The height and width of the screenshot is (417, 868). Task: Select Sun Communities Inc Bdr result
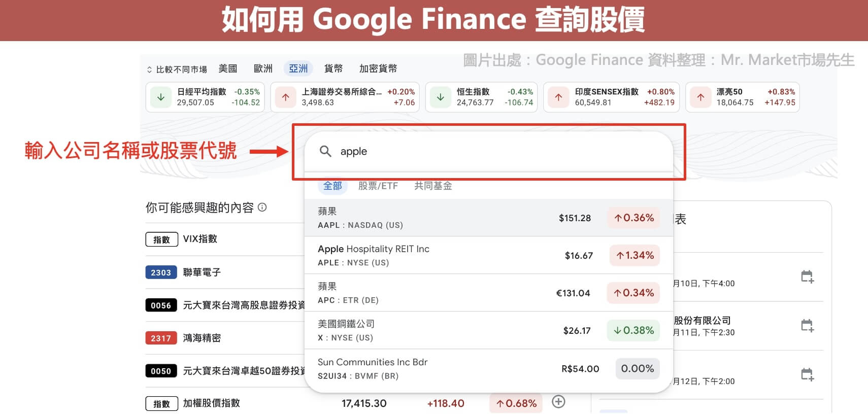click(x=489, y=369)
